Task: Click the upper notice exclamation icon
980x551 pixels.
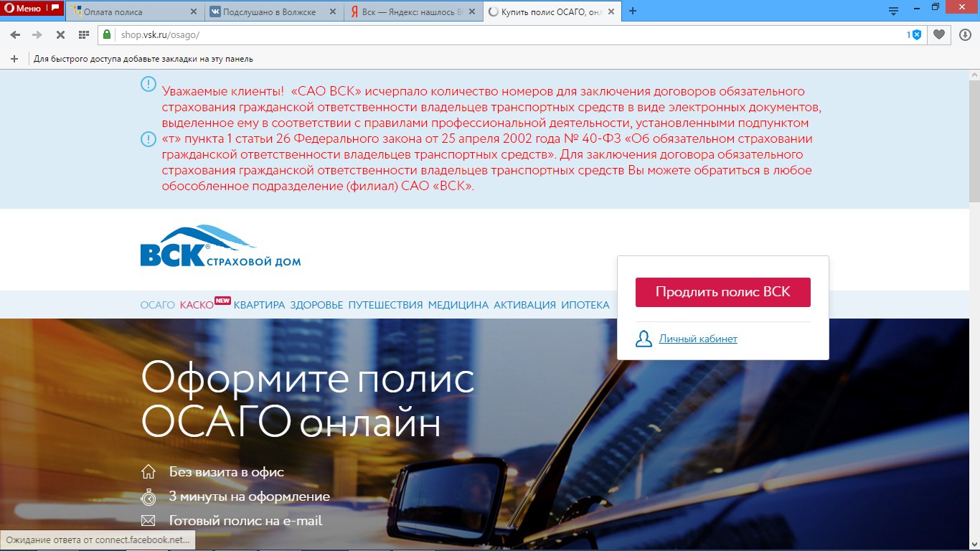Action: coord(148,84)
